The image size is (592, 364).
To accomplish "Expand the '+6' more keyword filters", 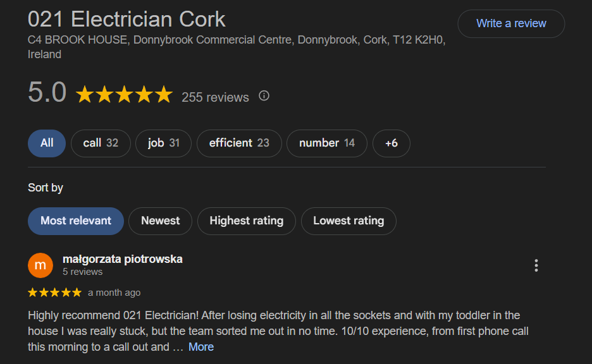I will point(392,143).
